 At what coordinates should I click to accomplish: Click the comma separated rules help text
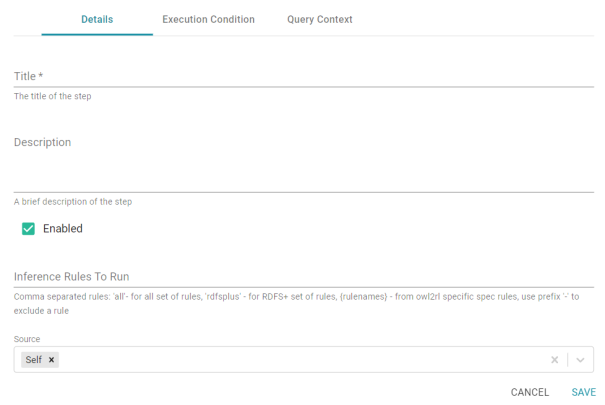[x=296, y=304]
